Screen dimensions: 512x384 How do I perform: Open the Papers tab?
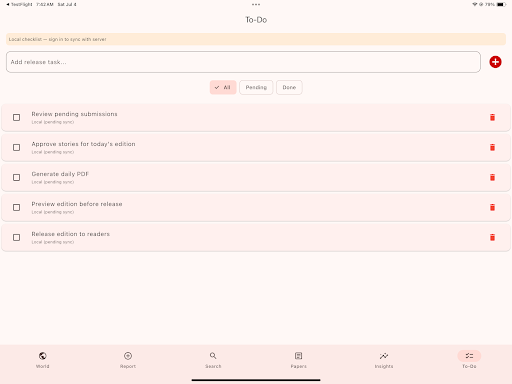tap(299, 360)
